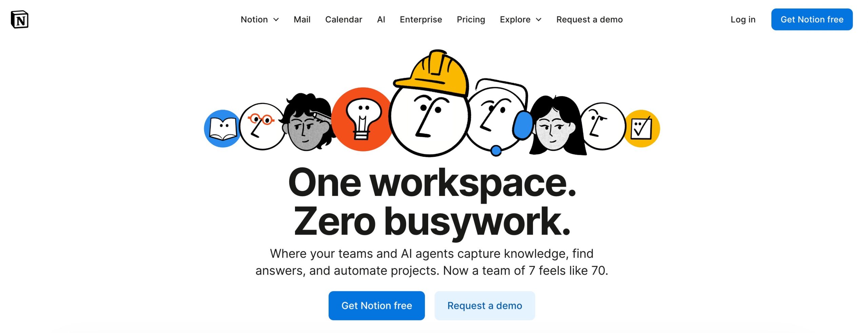The image size is (868, 333).
Task: View the Pricing page
Action: [471, 19]
